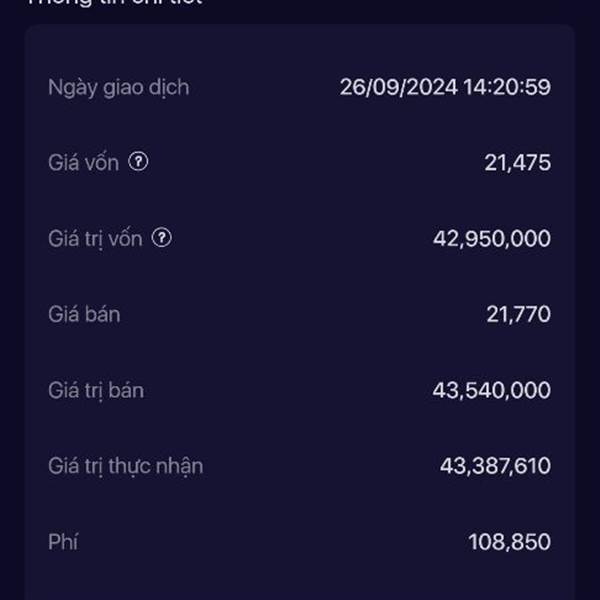Click the transaction date 26/09/2024 14:20:59
Screen dimensions: 600x600
point(445,87)
